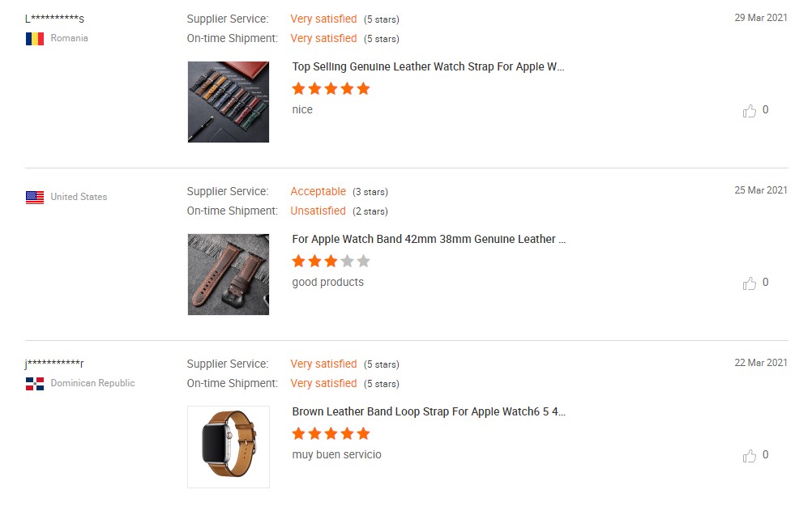Open the Apple Watch brown loop strap thumbnail
Screen dimensions: 812x511
point(229,447)
